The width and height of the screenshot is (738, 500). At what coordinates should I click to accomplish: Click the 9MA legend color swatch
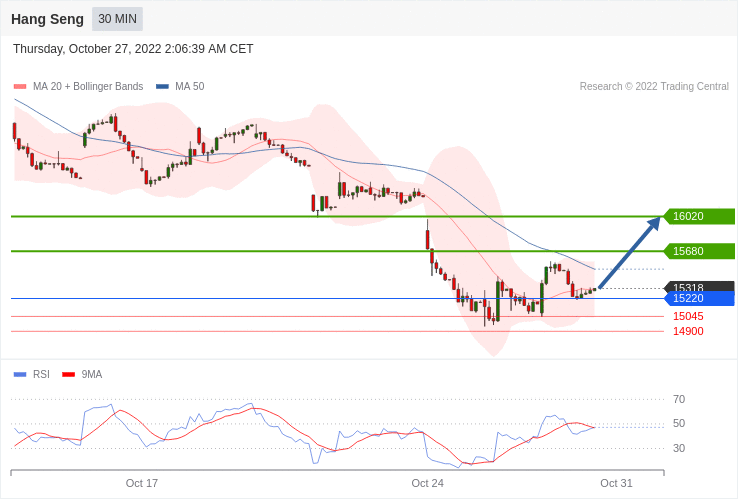tap(68, 375)
